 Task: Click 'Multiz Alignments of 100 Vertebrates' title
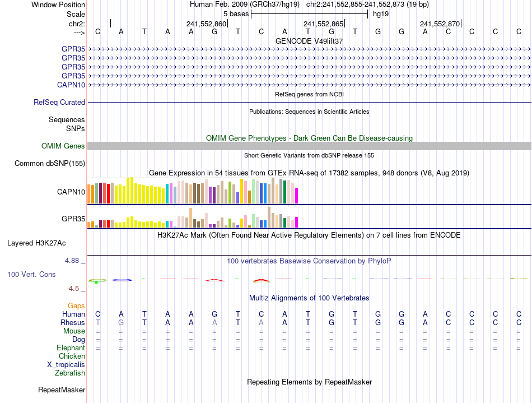pyautogui.click(x=309, y=298)
